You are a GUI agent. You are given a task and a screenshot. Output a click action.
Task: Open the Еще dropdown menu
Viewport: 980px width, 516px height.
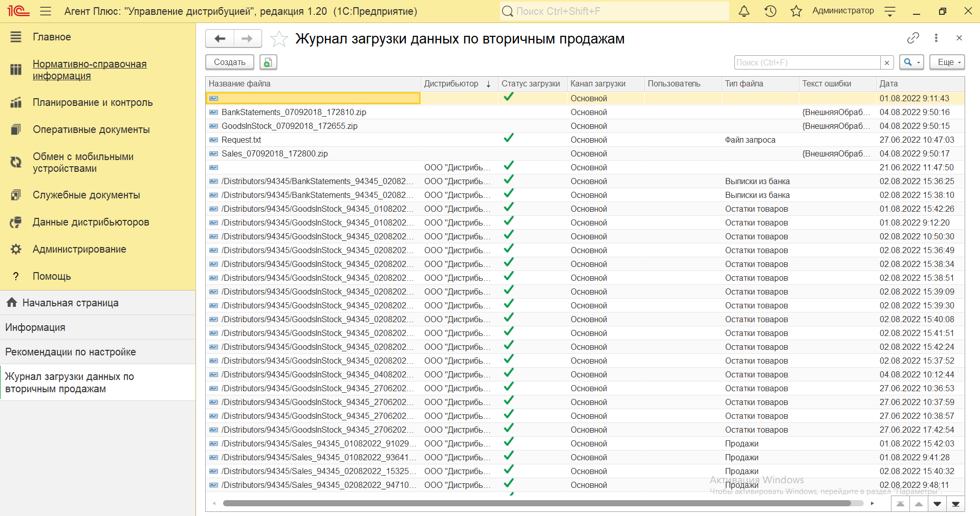coord(947,62)
